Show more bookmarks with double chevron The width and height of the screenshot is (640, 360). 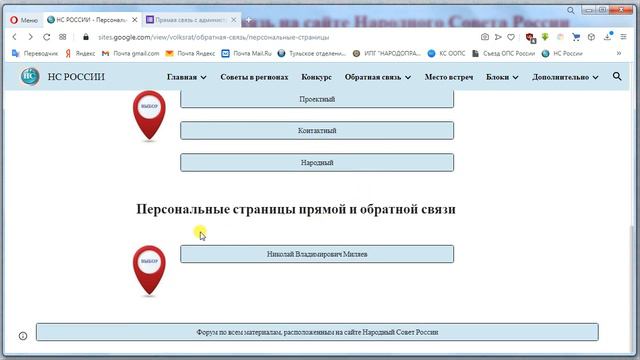[619, 53]
